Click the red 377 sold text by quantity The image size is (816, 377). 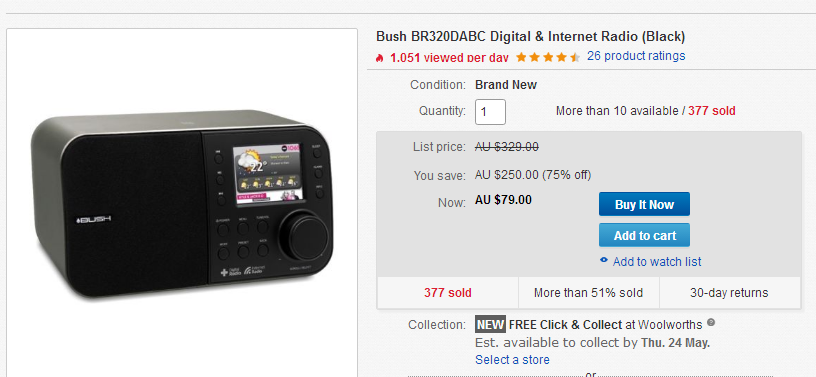click(x=711, y=111)
